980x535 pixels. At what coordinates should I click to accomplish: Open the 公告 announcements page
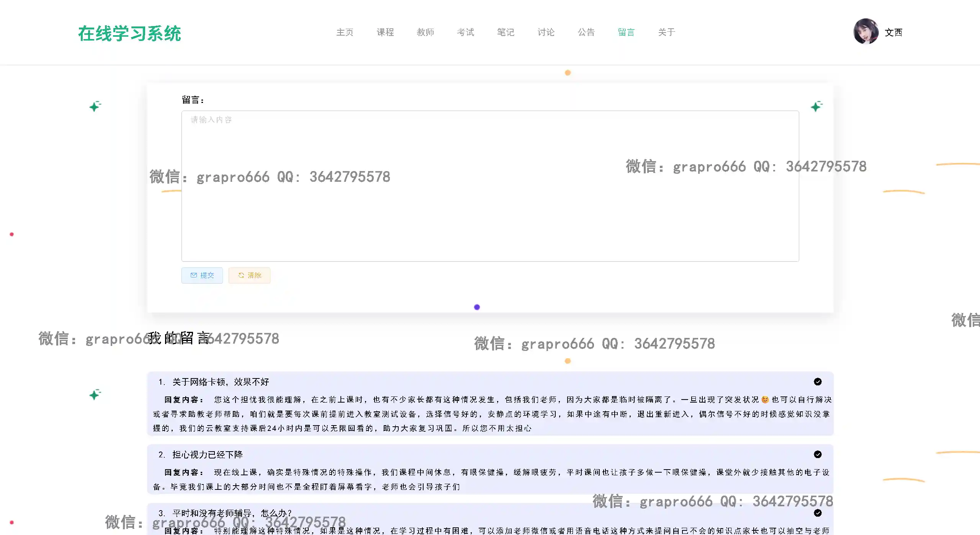(586, 32)
